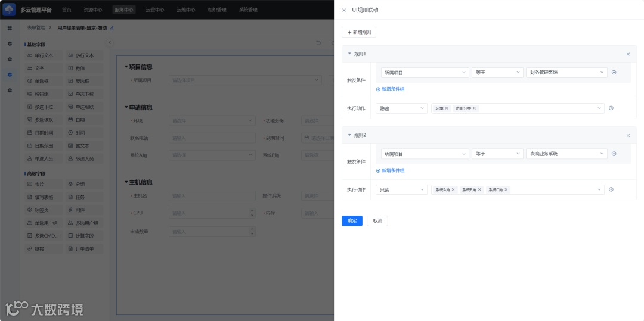Open the 资源中心 menu
The height and width of the screenshot is (321, 644).
93,10
